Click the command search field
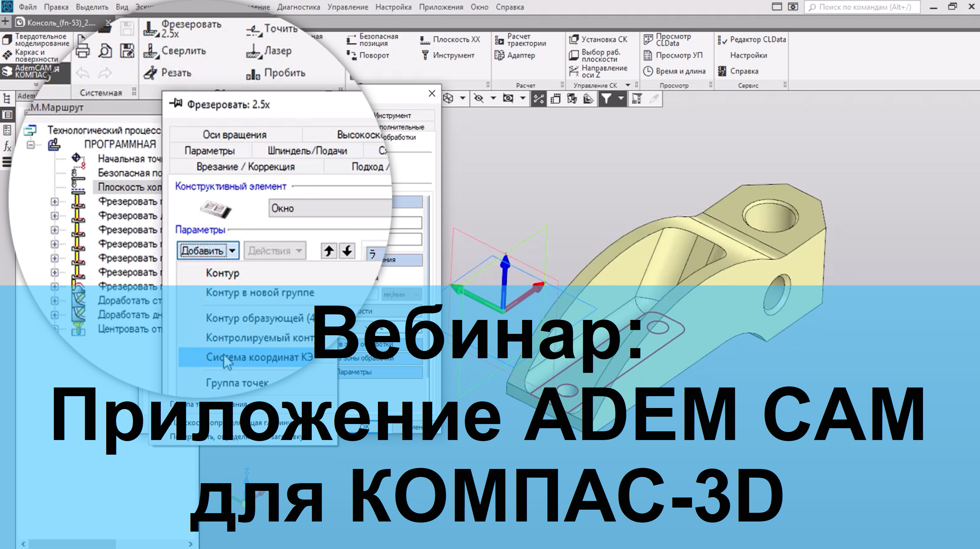The height and width of the screenshot is (549, 980). (x=862, y=7)
